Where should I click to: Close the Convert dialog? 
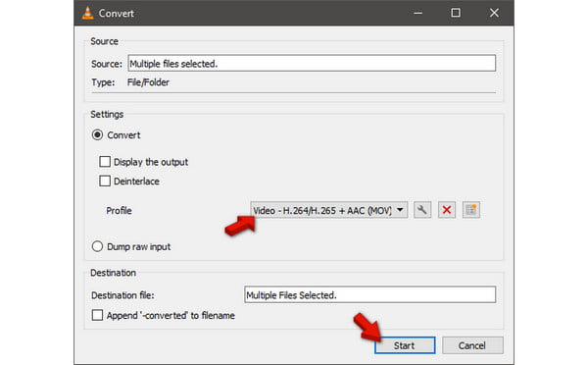(494, 13)
